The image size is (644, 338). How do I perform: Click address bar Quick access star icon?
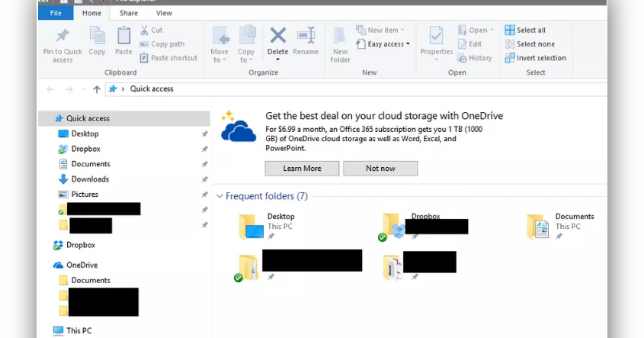(113, 89)
